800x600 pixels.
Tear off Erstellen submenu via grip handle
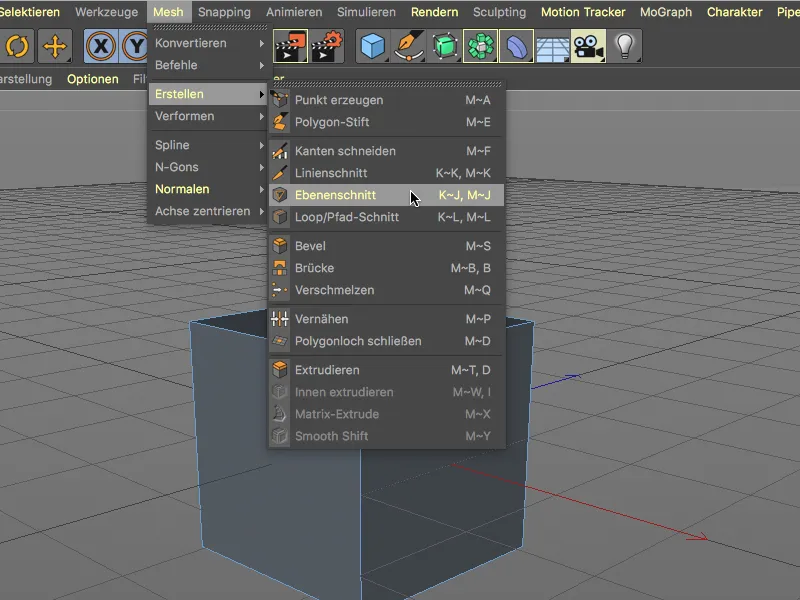click(x=387, y=84)
